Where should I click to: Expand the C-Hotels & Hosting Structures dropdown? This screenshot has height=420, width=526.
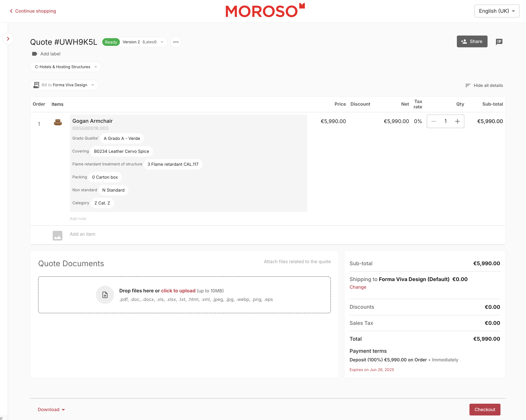coord(66,67)
